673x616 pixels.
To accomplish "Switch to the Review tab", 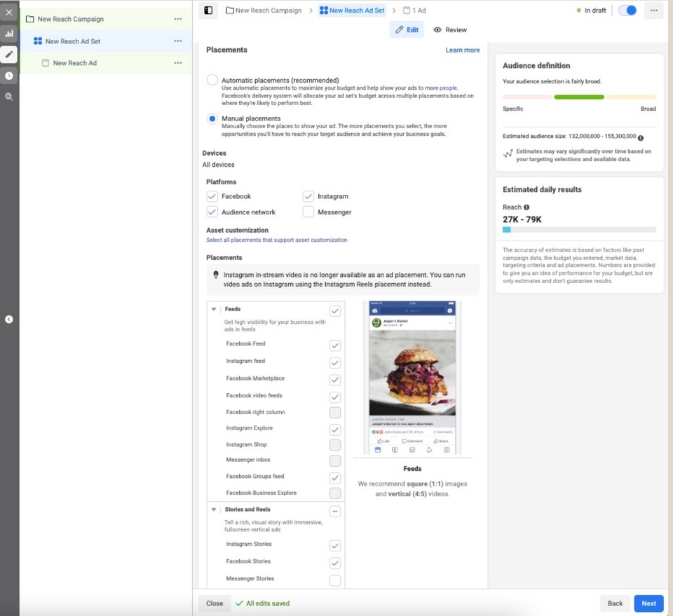I will tap(450, 29).
